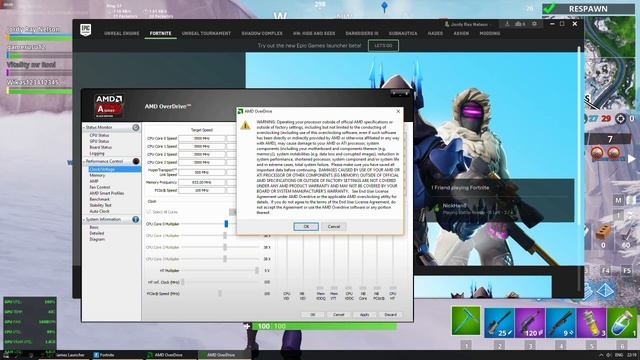Click the RESPAWN label
The height and width of the screenshot is (360, 640).
click(x=588, y=9)
